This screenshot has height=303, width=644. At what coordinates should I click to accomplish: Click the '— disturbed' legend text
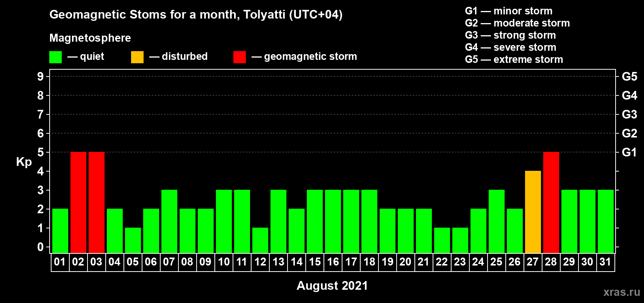178,56
